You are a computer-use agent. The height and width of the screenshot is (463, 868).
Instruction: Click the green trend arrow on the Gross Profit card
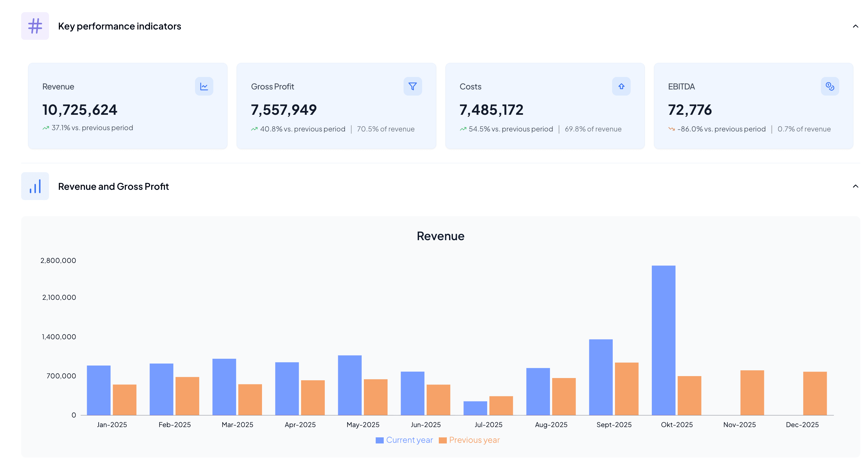tap(254, 129)
